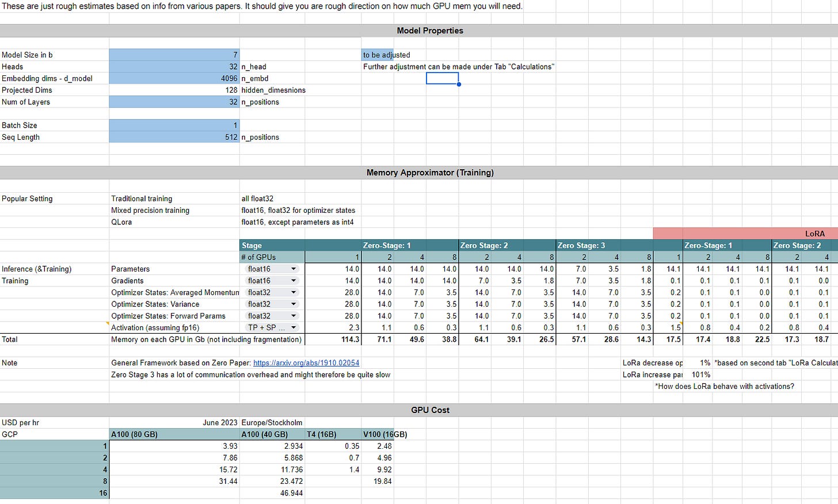Click the 'Model Properties' section header
Viewport: 838px width, 504px height.
pyautogui.click(x=430, y=30)
